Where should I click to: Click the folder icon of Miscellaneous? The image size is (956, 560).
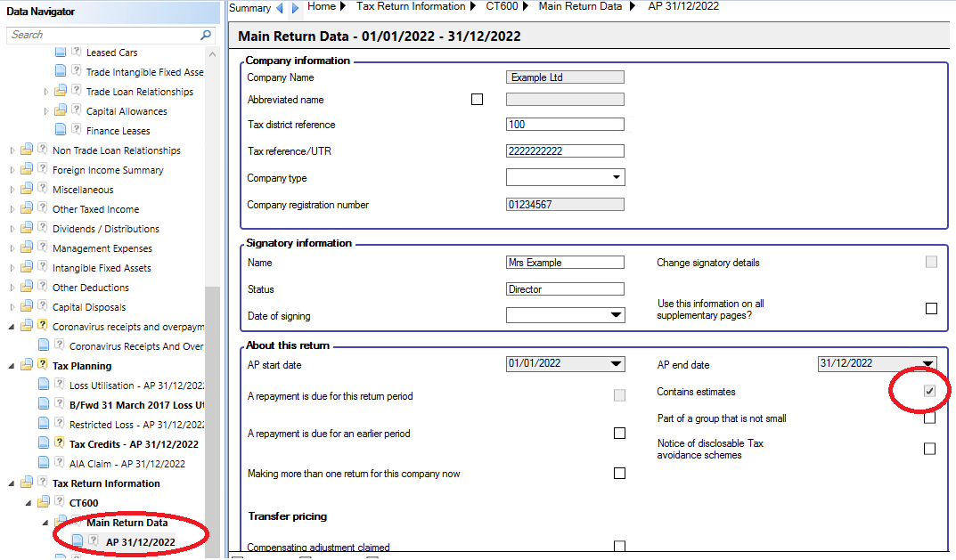[x=26, y=189]
